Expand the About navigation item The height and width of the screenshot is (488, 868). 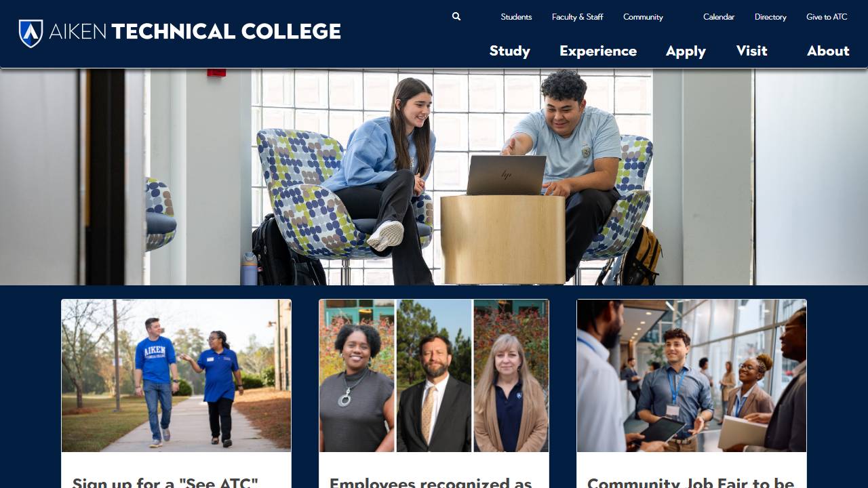(828, 51)
